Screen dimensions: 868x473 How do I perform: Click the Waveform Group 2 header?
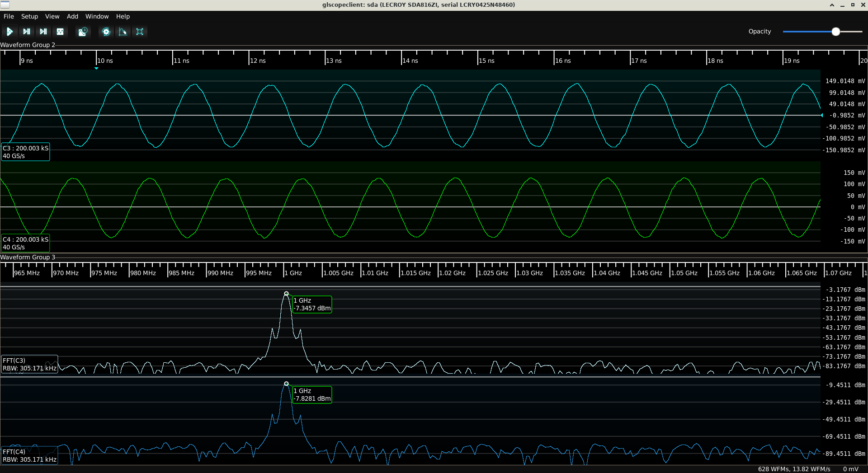tap(28, 45)
